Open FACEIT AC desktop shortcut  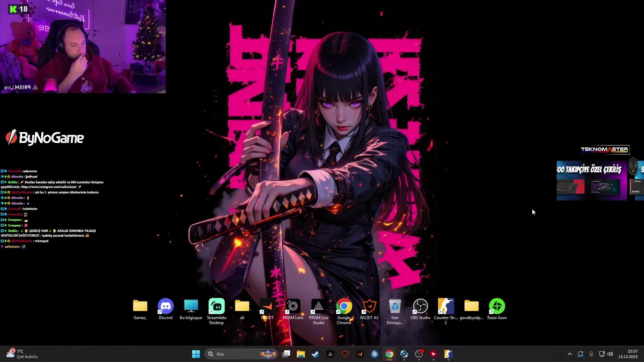coord(369,309)
